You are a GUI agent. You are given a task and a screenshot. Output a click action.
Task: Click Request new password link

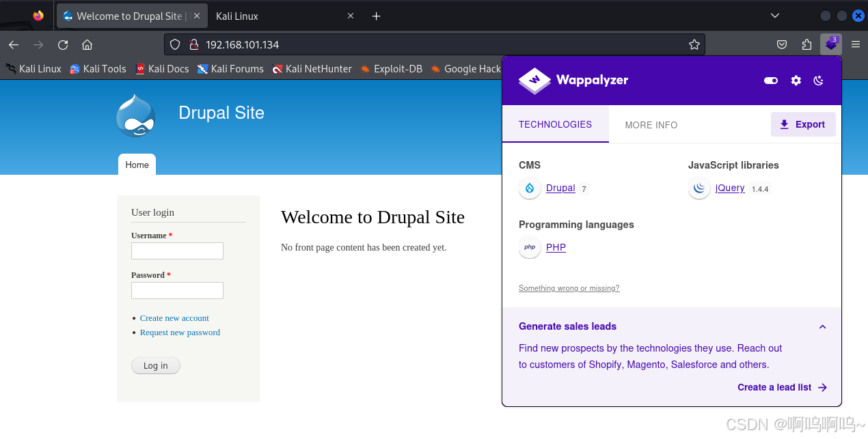click(180, 332)
